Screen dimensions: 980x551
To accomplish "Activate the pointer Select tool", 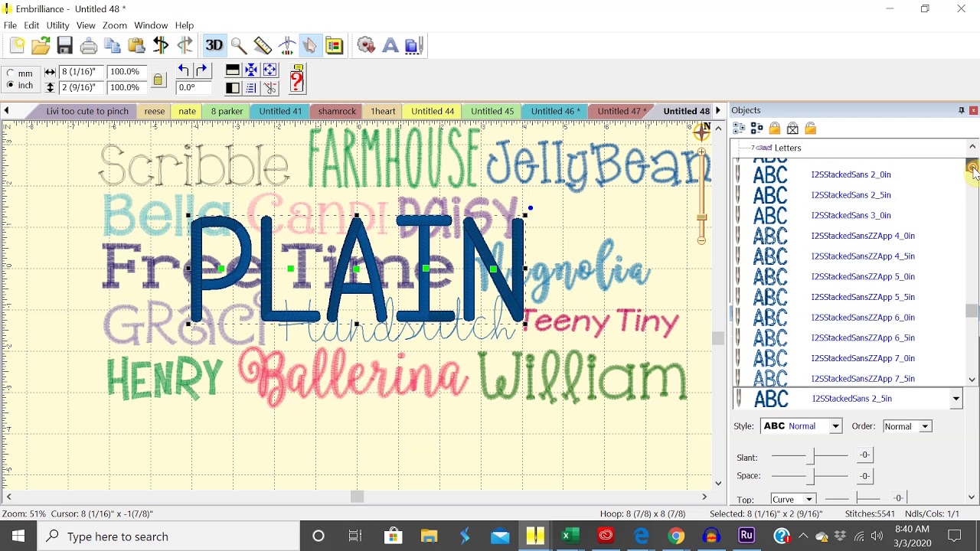I will (309, 46).
